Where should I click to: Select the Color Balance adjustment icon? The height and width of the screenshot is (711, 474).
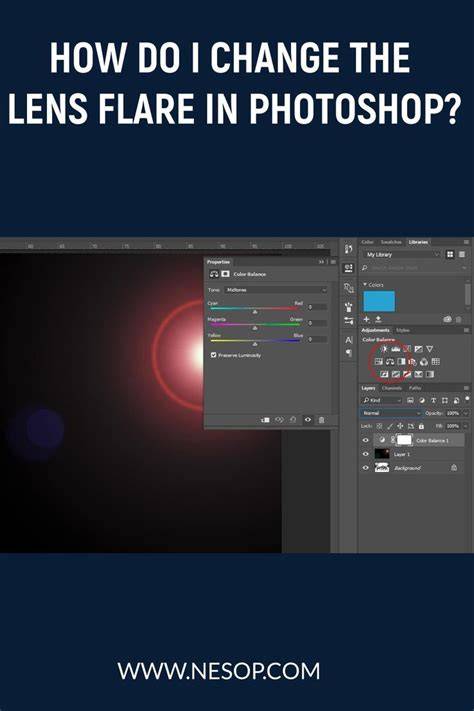click(x=390, y=362)
